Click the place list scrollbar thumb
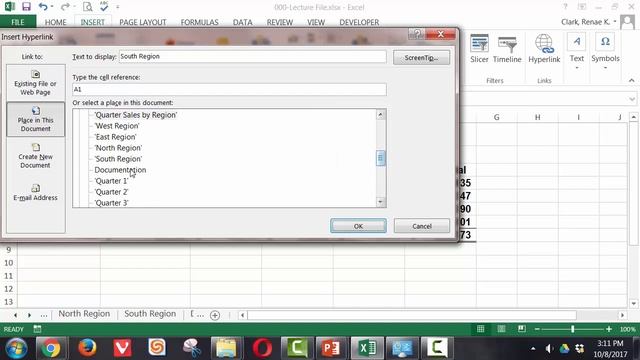This screenshot has width=640, height=360. [380, 158]
